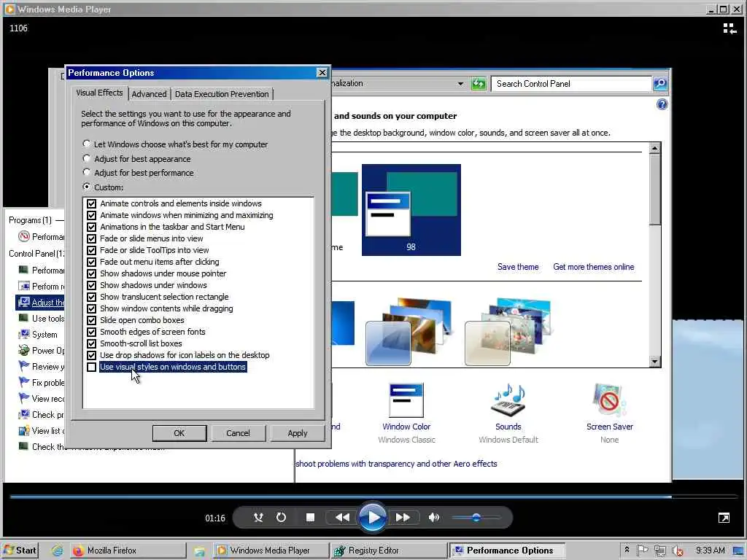Uncheck Animate controls and elements inside windows
The image size is (747, 560).
click(91, 203)
